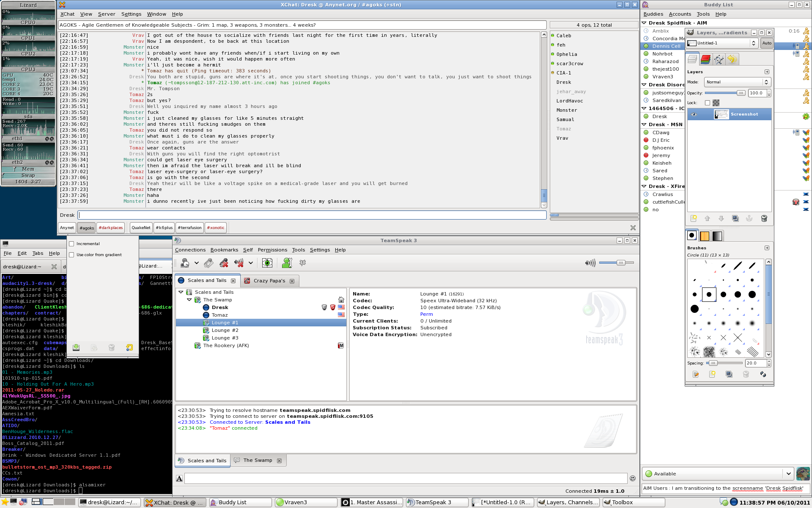Select 'Lounge #2' channel in TeamSpeak tree
This screenshot has width=812, height=508.
click(x=225, y=330)
